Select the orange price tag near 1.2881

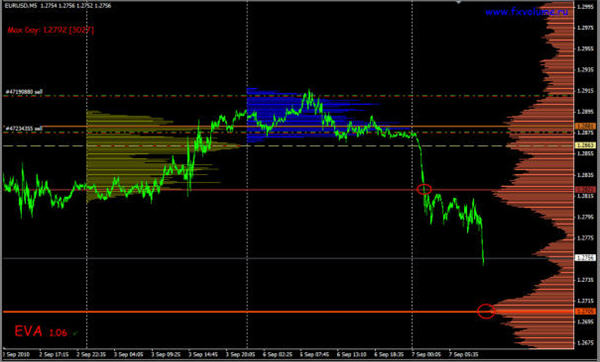(585, 126)
